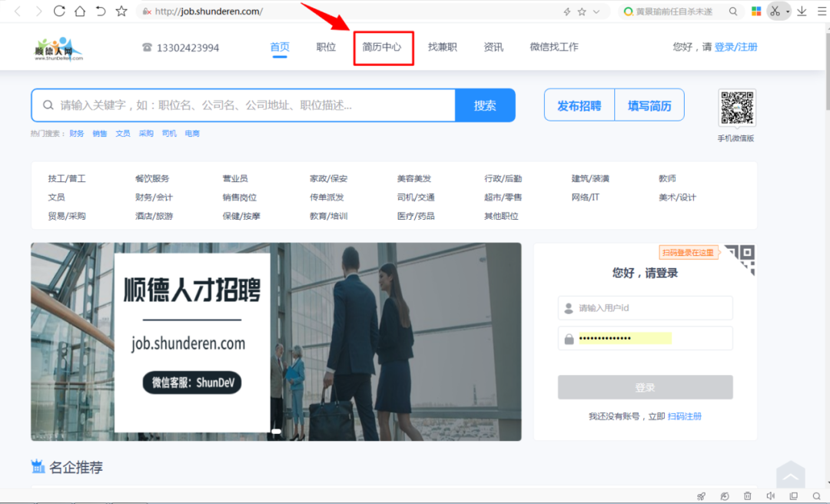Select job category 美容美发
Image resolution: width=830 pixels, height=504 pixels.
click(x=414, y=178)
